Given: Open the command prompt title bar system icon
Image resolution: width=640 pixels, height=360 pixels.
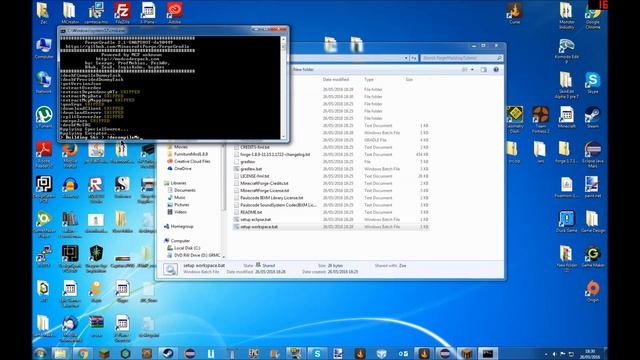Looking at the screenshot, I should pyautogui.click(x=63, y=30).
